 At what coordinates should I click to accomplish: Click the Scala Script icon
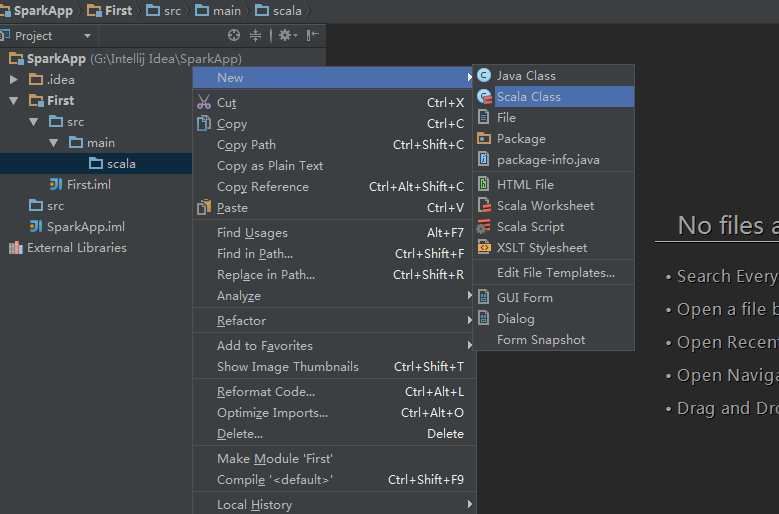[483, 226]
